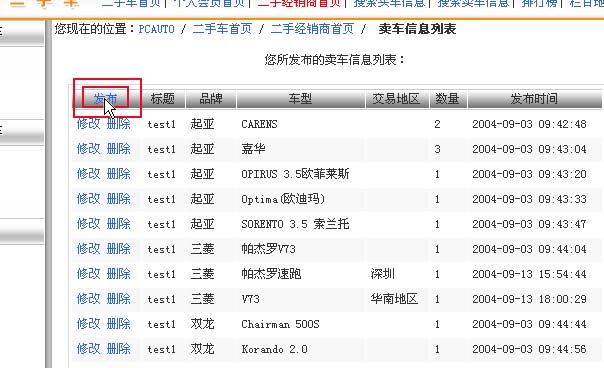
Task: Delete the OPIRUS 3.5欧菲莱斯 listing
Action: point(119,174)
